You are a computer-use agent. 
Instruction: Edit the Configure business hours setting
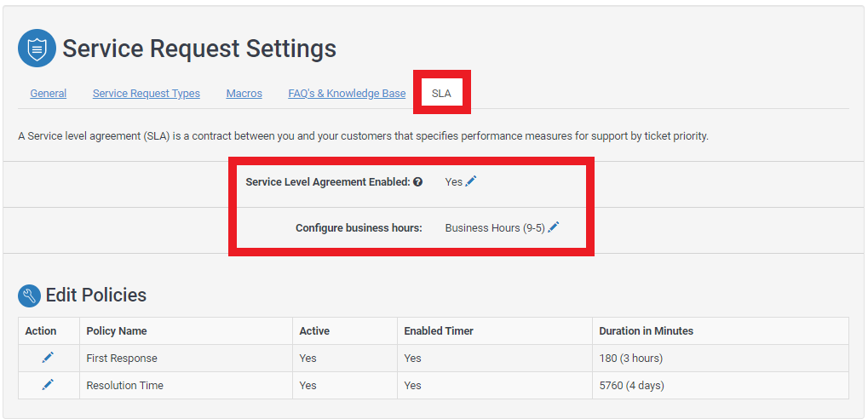point(554,227)
